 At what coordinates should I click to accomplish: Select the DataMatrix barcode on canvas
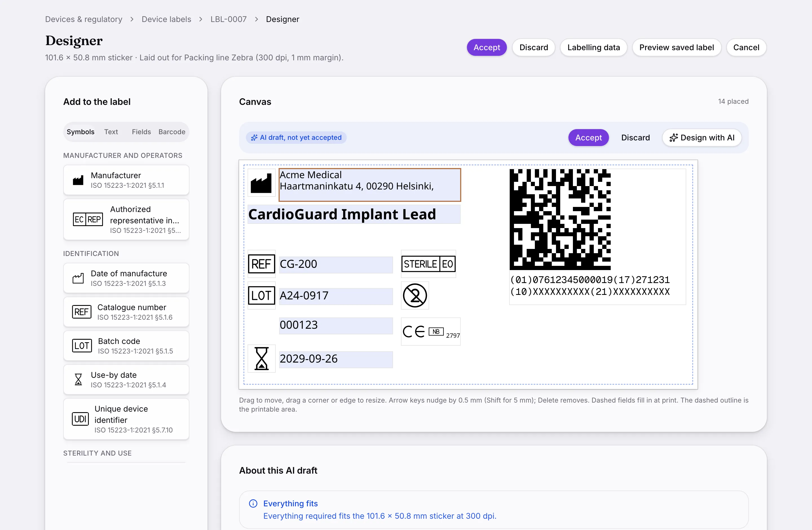coord(560,219)
